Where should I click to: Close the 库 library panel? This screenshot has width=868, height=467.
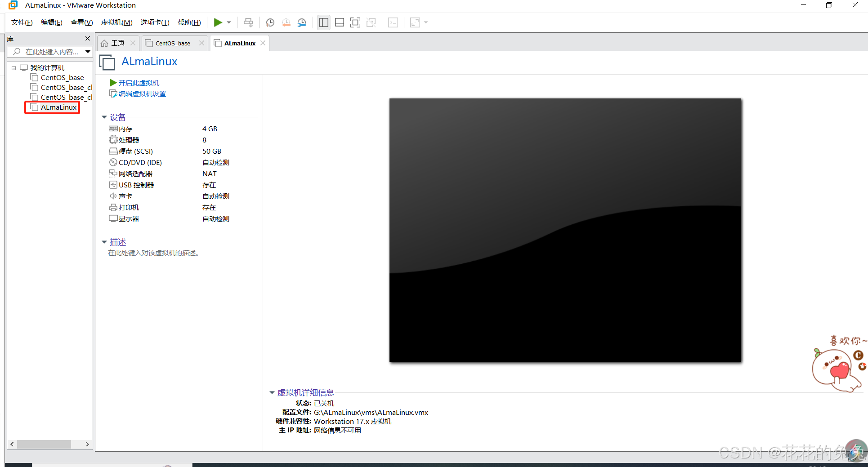tap(88, 39)
